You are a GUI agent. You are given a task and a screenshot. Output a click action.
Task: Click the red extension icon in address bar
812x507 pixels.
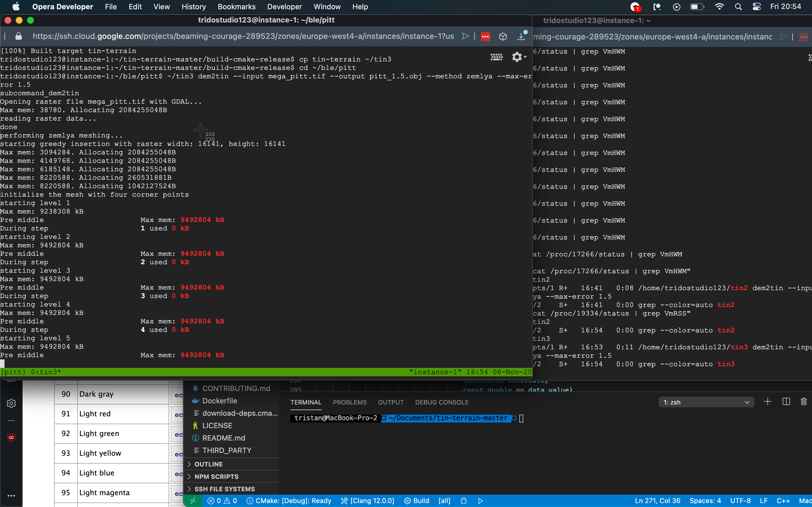point(485,37)
